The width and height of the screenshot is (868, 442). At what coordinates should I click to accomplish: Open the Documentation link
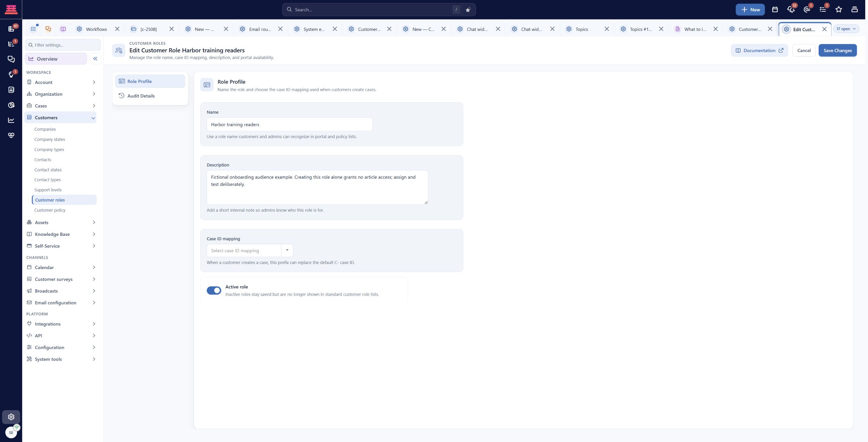click(759, 50)
